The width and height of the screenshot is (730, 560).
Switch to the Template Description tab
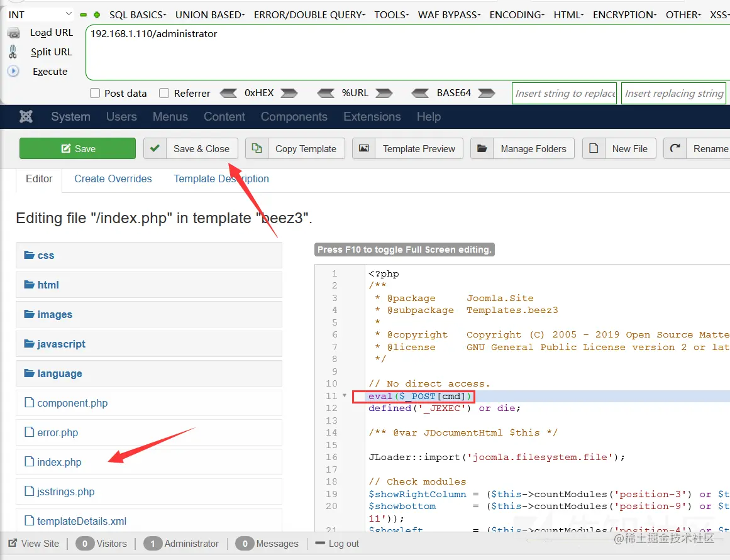[x=221, y=178]
